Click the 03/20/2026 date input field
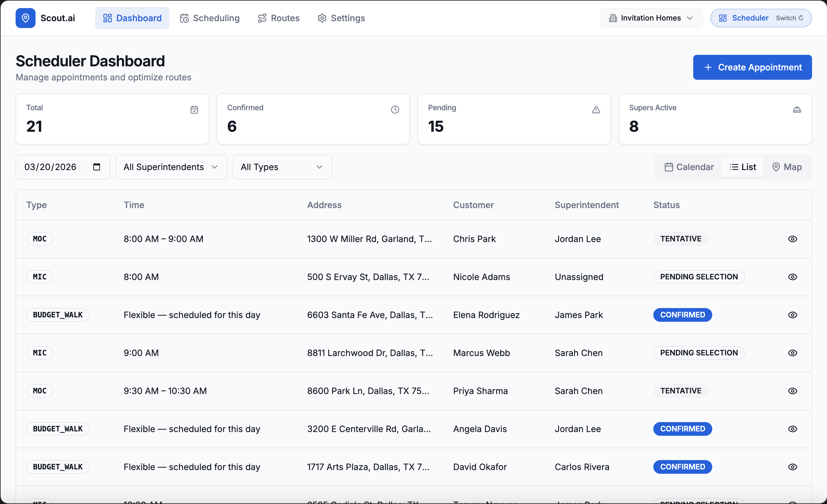Viewport: 827px width, 504px height. tap(50, 167)
